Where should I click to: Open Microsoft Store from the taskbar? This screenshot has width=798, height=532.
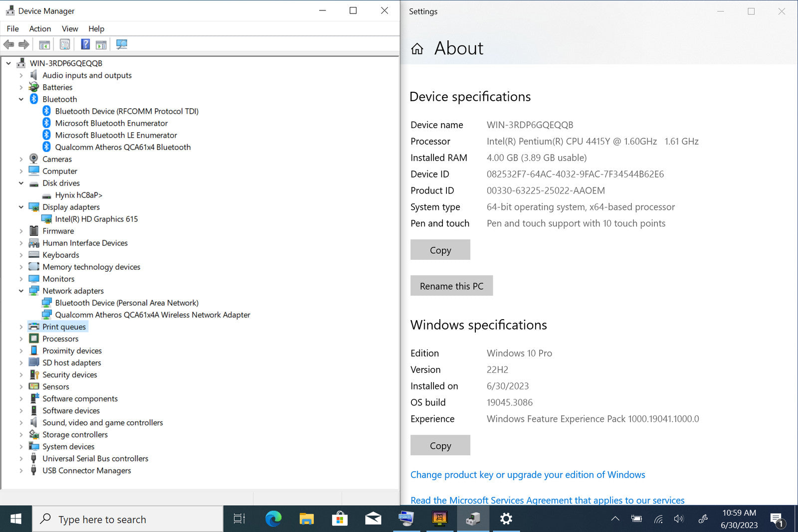339,519
